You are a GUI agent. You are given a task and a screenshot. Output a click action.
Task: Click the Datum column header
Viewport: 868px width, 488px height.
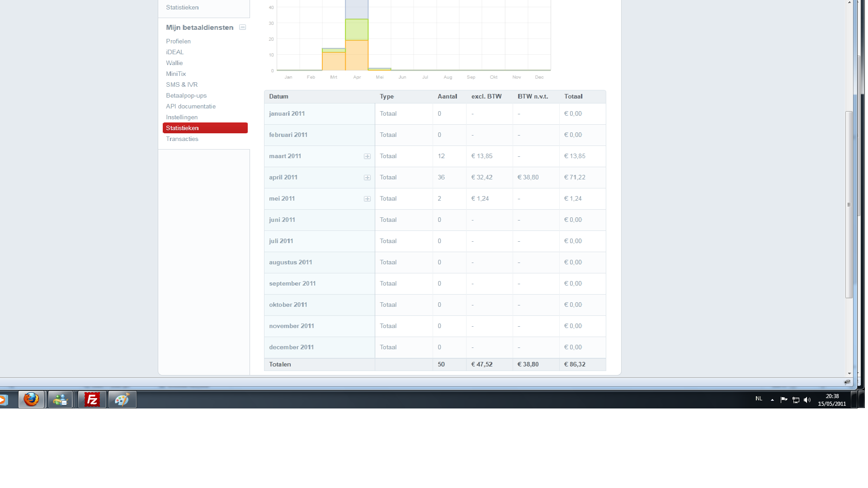[x=278, y=96]
